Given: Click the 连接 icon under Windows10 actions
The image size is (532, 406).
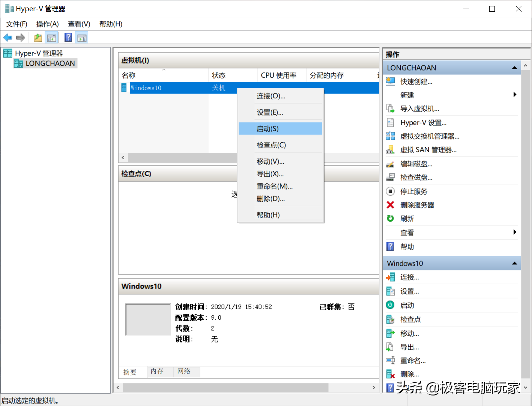Looking at the screenshot, I should tap(391, 277).
